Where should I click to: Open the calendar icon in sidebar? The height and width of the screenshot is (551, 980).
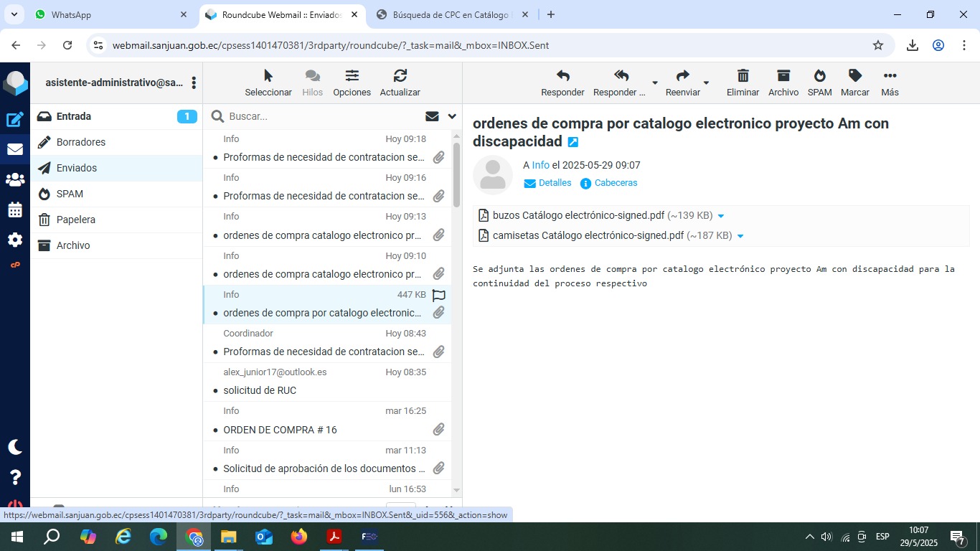coord(15,210)
